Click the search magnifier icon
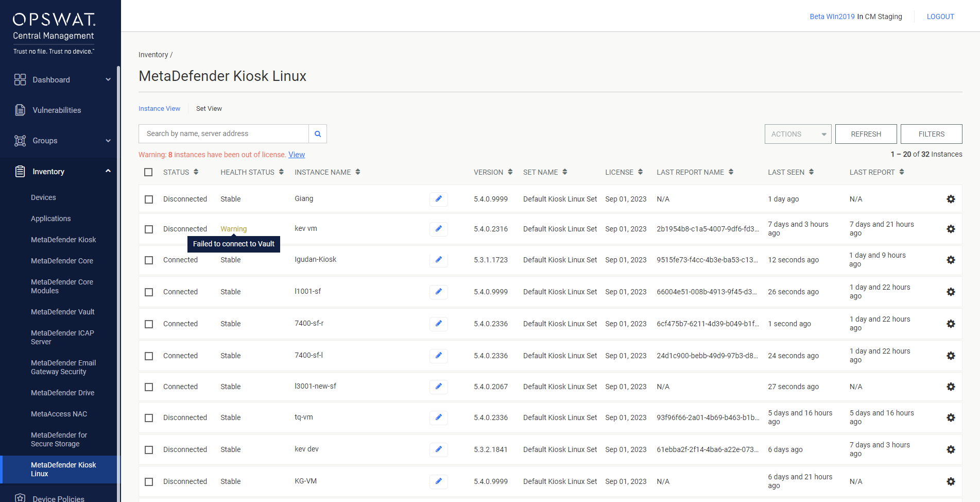980x502 pixels. [x=318, y=134]
